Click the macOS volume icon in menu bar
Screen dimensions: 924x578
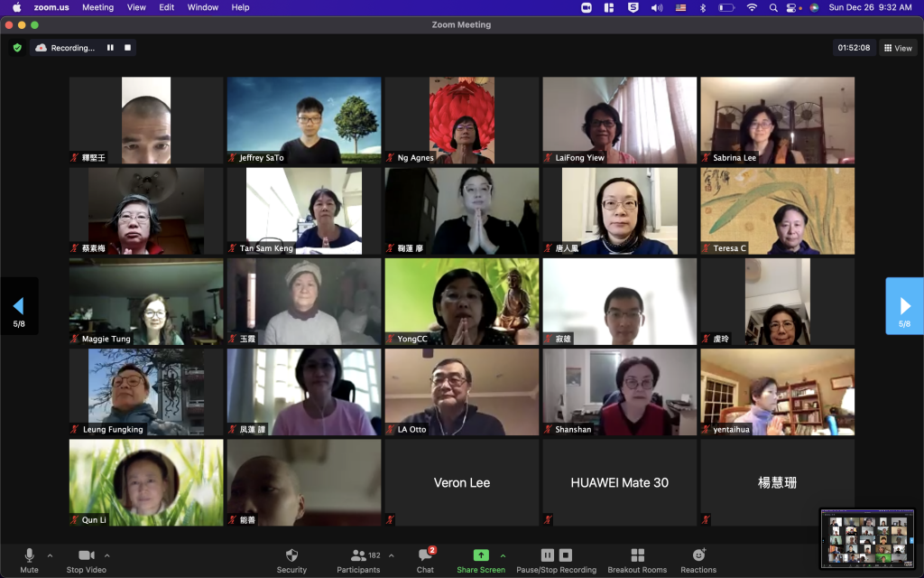(681, 7)
